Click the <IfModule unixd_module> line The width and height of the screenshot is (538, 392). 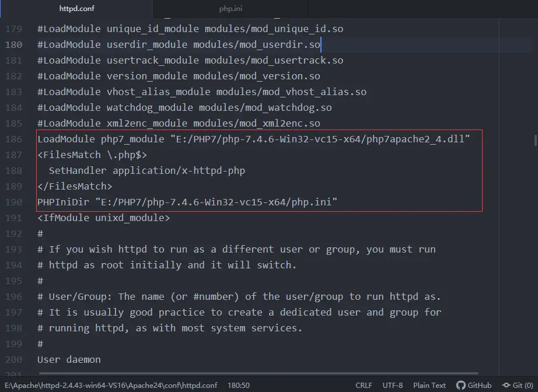[104, 218]
